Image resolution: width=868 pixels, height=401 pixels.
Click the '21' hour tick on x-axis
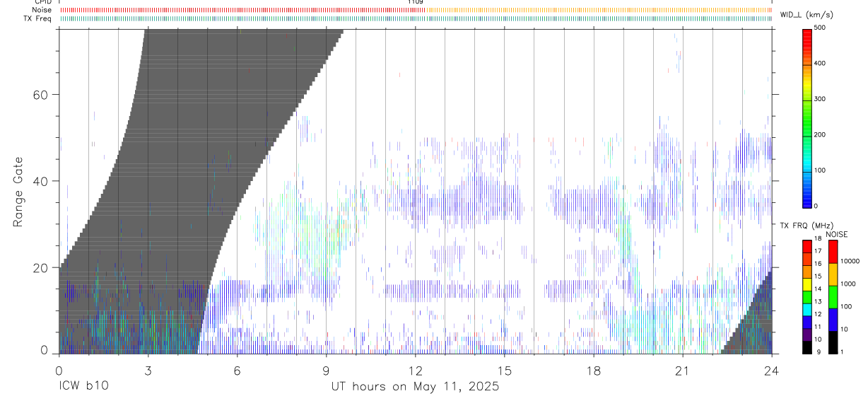click(x=682, y=371)
